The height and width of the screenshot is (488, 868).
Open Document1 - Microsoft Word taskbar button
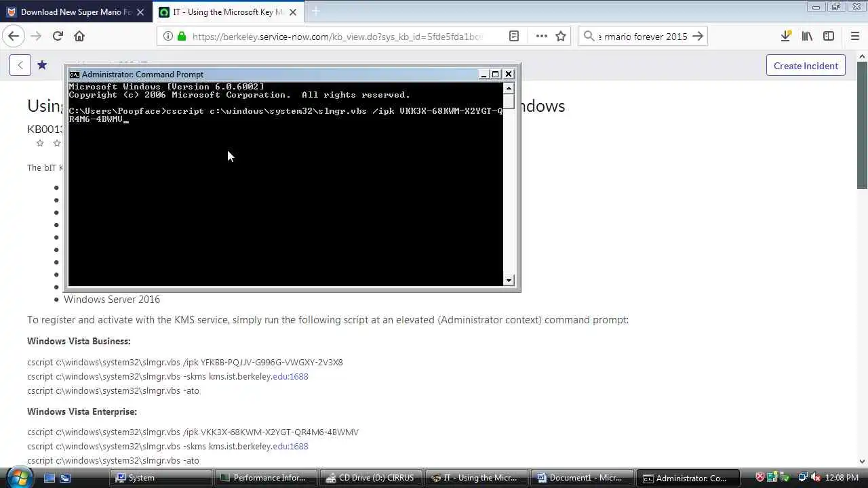point(583,478)
